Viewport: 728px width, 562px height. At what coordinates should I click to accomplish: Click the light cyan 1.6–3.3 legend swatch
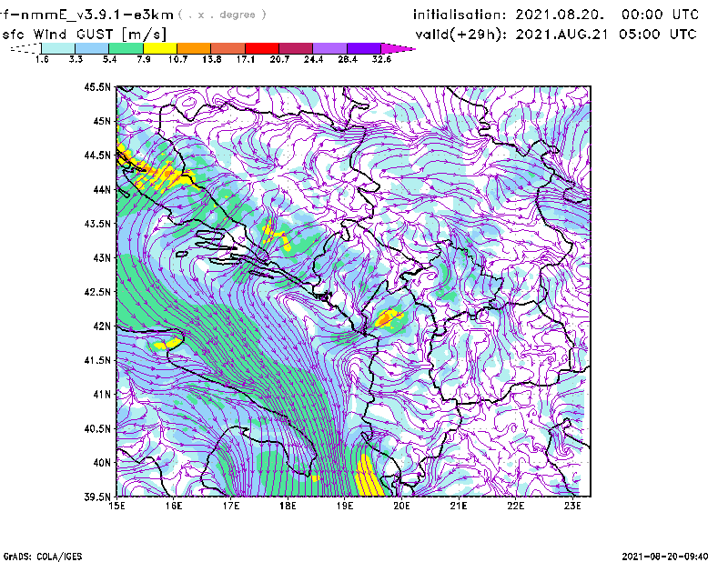click(58, 48)
